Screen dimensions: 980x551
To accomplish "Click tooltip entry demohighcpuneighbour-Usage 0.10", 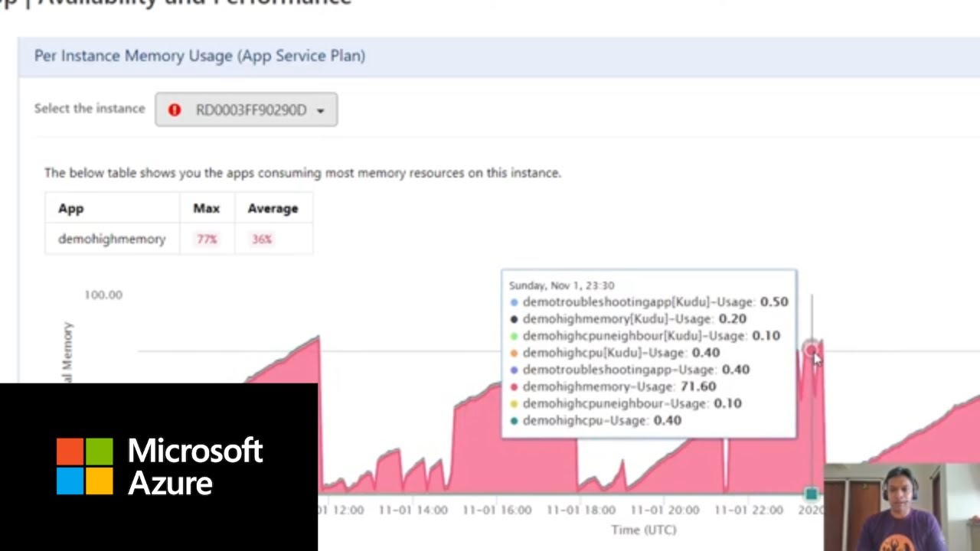I will click(x=625, y=403).
